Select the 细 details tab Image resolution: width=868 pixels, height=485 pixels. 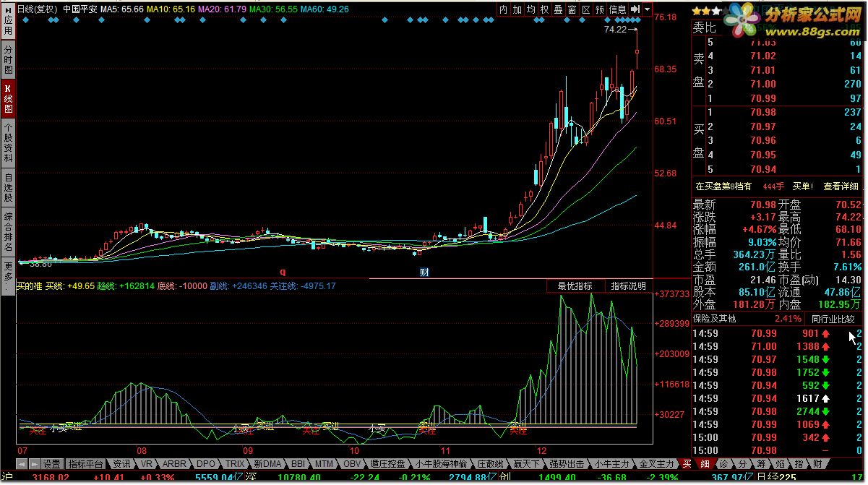705,464
